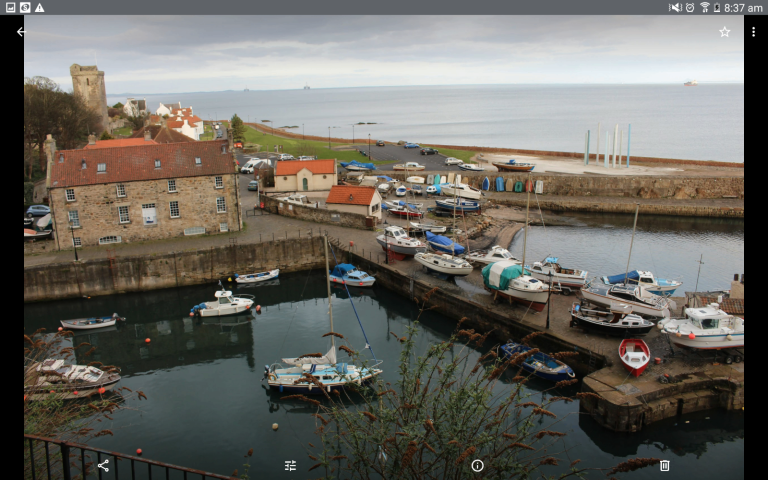The width and height of the screenshot is (768, 480).
Task: Tap the battery status icon
Action: click(x=717, y=7)
